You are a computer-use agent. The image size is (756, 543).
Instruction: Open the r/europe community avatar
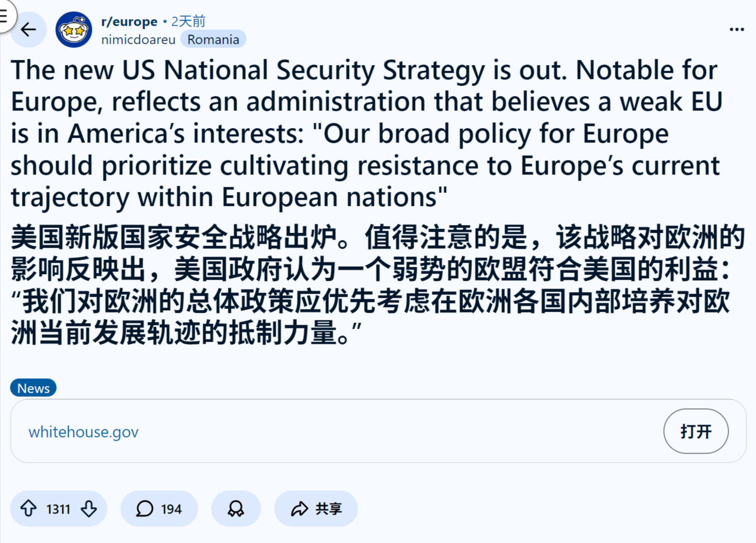74,30
